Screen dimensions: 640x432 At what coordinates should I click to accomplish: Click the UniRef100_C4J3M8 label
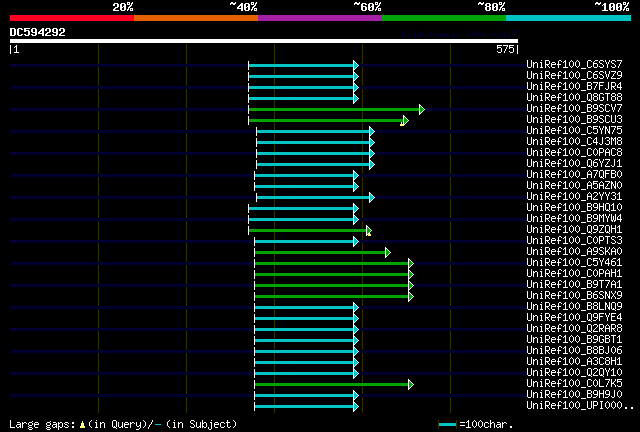[574, 142]
